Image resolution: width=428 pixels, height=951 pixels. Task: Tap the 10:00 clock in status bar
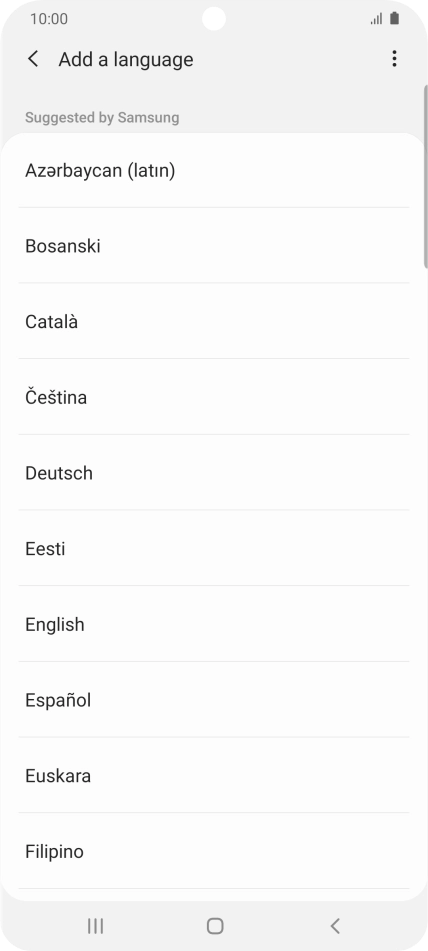coord(49,19)
